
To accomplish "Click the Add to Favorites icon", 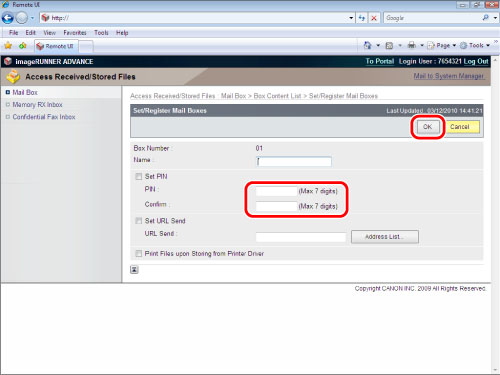I will point(23,46).
